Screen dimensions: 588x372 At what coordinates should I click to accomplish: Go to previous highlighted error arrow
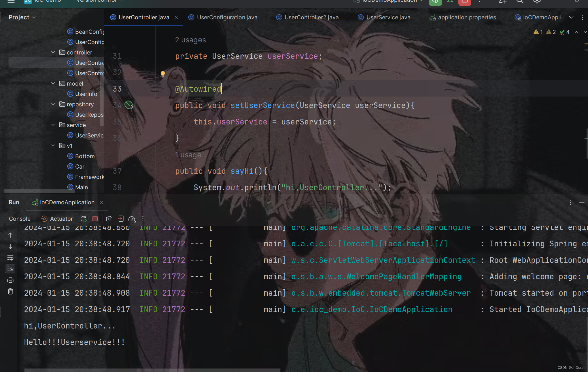click(x=576, y=32)
